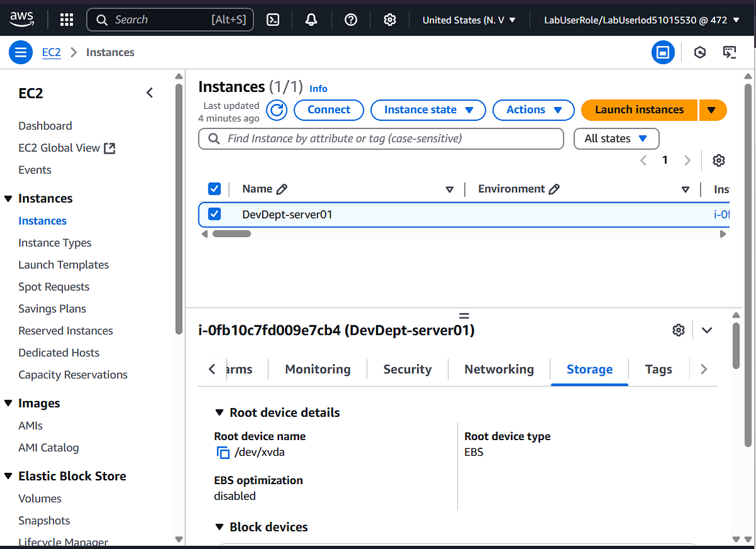Open the notifications bell
Screen dimensions: 756x549
pyautogui.click(x=311, y=20)
